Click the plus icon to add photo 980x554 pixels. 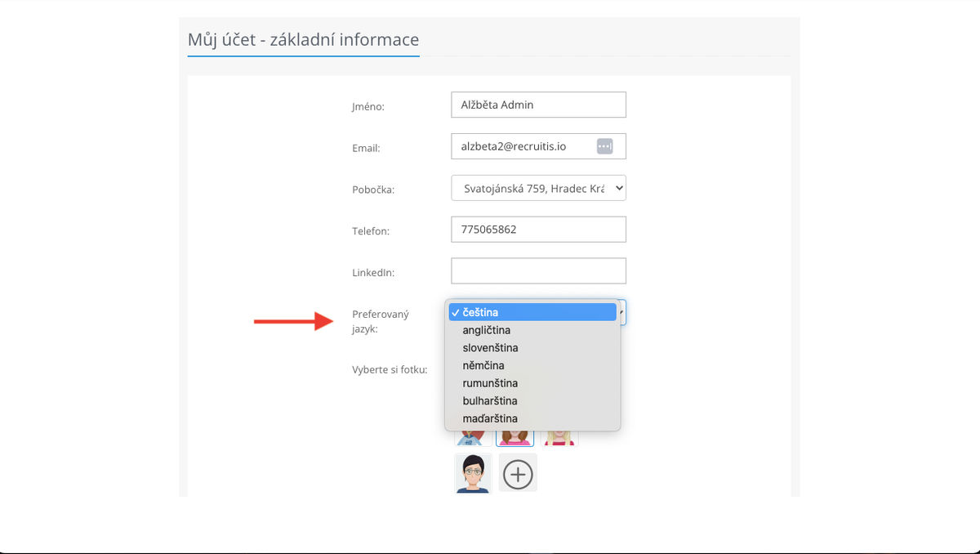pyautogui.click(x=518, y=474)
